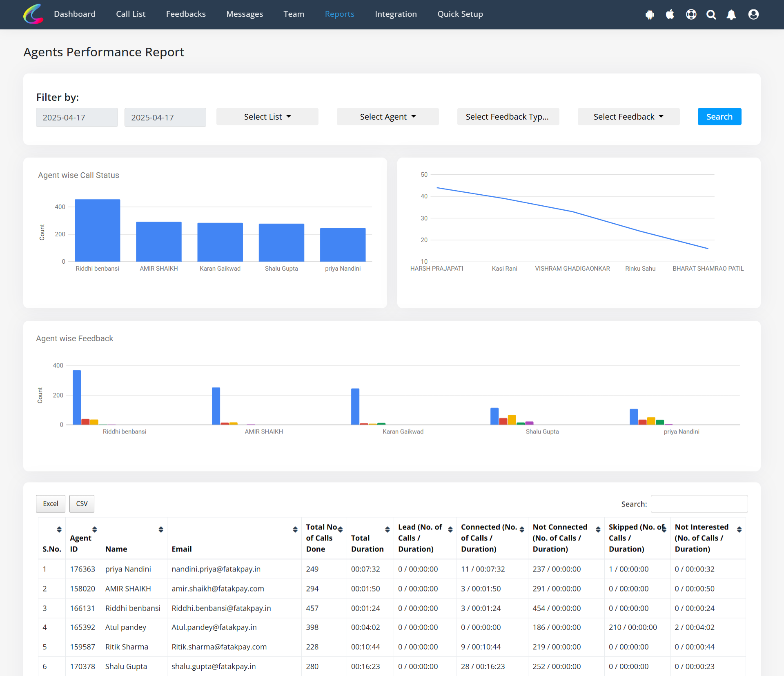Open the user profile icon
Image resolution: width=784 pixels, height=676 pixels.
click(753, 15)
